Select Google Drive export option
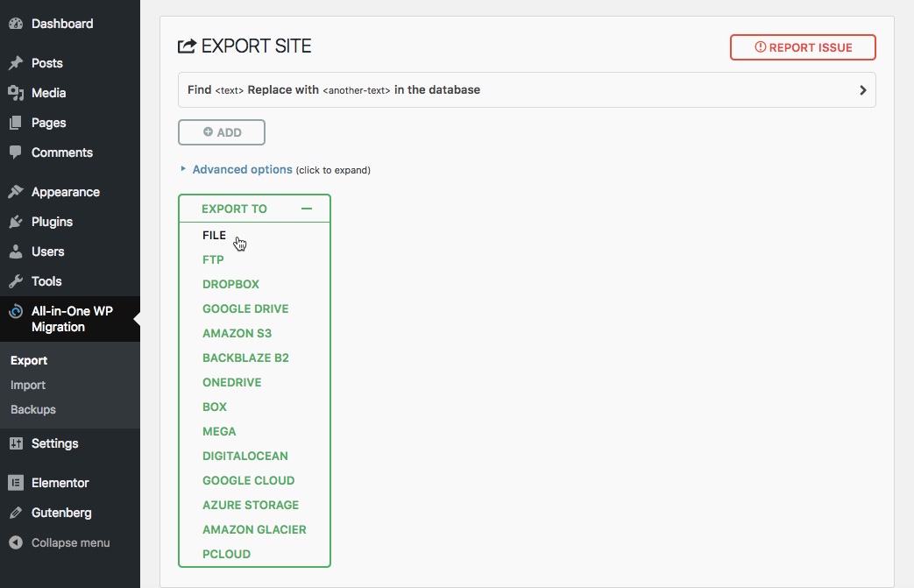Screen dimensions: 914x588 [x=245, y=309]
